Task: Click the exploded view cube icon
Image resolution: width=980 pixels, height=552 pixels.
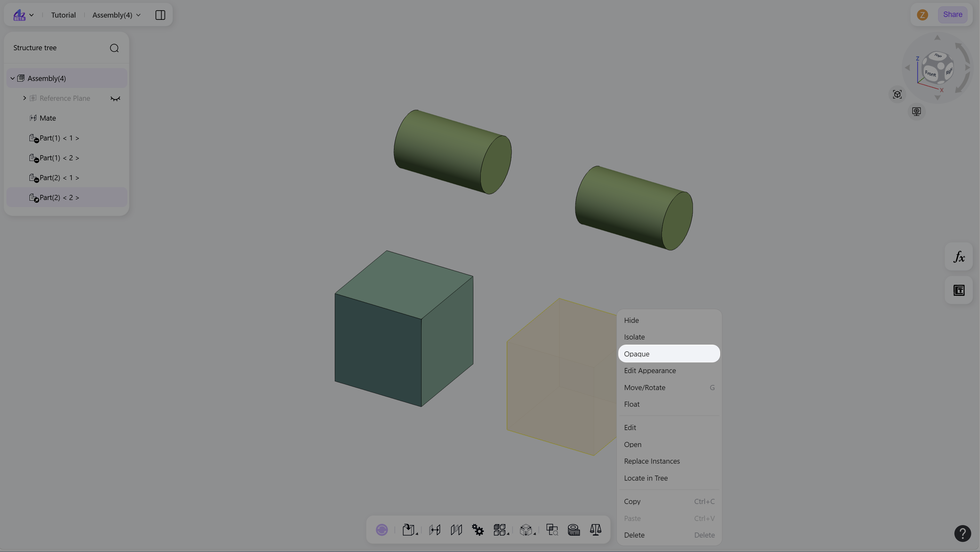Action: [526, 530]
